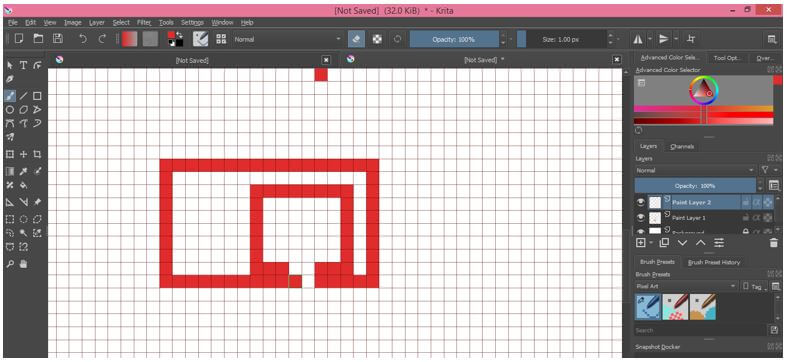Select the Ellipse tool
Viewport: 790px width, 362px height.
10,110
